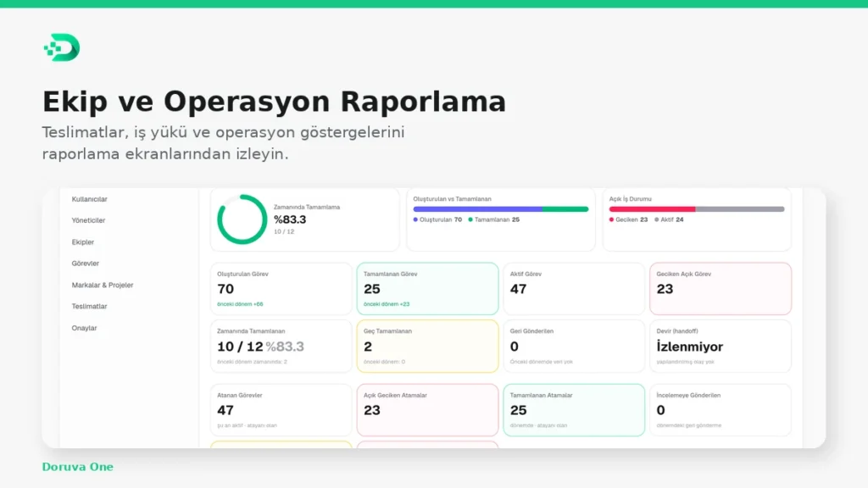The width and height of the screenshot is (868, 488).
Task: Select the Oluşturulan Görev 70 card
Action: tap(281, 289)
